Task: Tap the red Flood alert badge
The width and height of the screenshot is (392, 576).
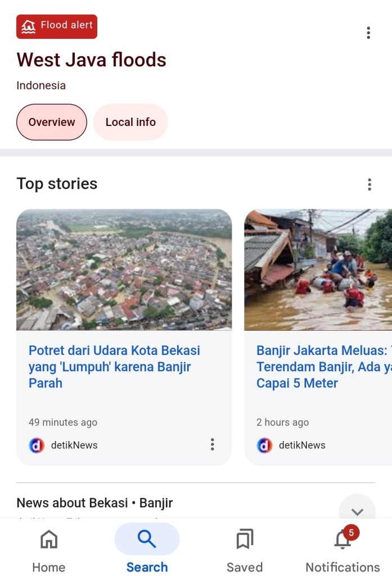Action: click(x=57, y=26)
